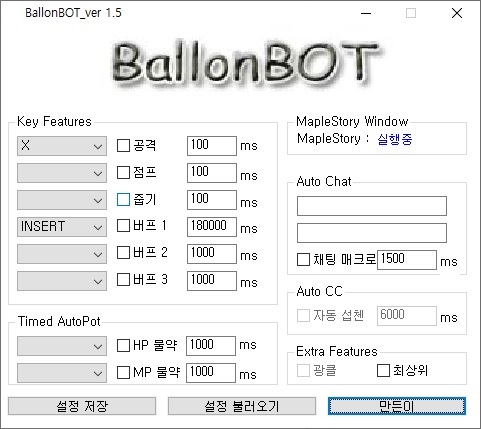Click the 줍기 delay field with 100
The image size is (481, 429).
click(x=212, y=200)
